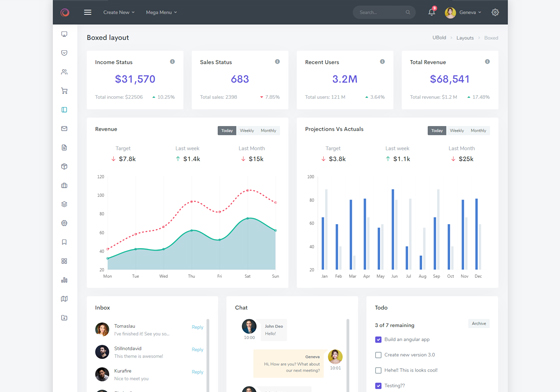Screen dimensions: 560x392
Task: Click the Inbox panel scrollbar
Action: [208, 355]
